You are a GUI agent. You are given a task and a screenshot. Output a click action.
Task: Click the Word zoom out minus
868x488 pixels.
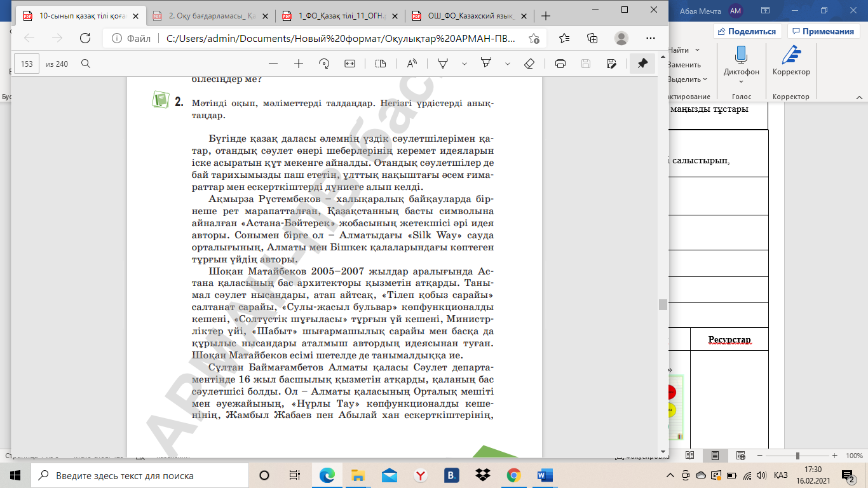tap(759, 456)
